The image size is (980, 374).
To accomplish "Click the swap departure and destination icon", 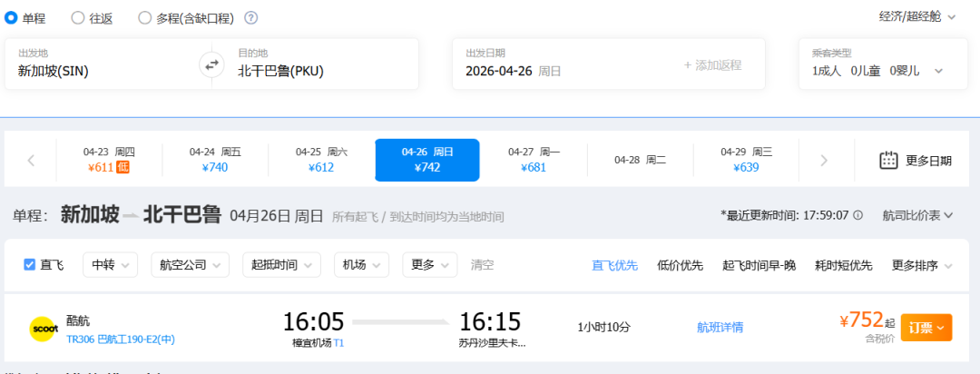I will tap(211, 64).
